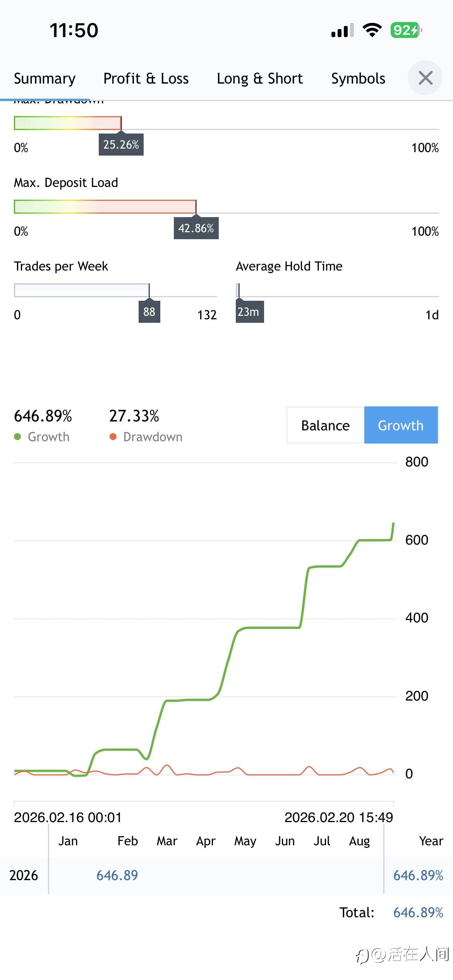453x980 pixels.
Task: Toggle chart to Balance view
Action: click(x=325, y=425)
